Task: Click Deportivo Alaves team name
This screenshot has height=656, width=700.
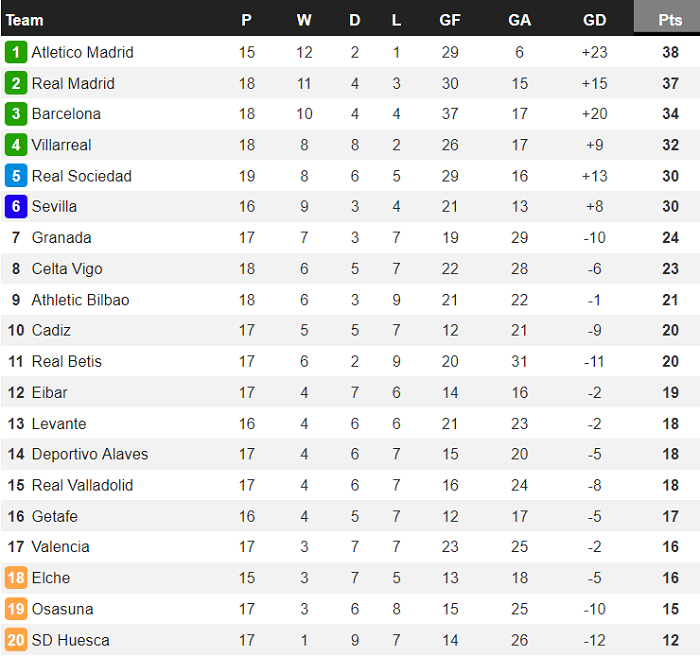Action: click(89, 454)
